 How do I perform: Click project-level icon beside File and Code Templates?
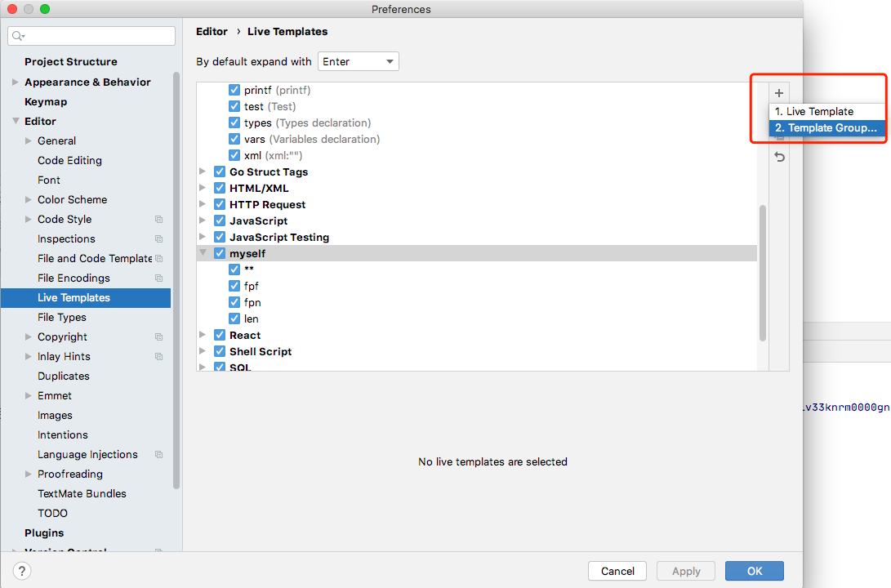(x=159, y=259)
